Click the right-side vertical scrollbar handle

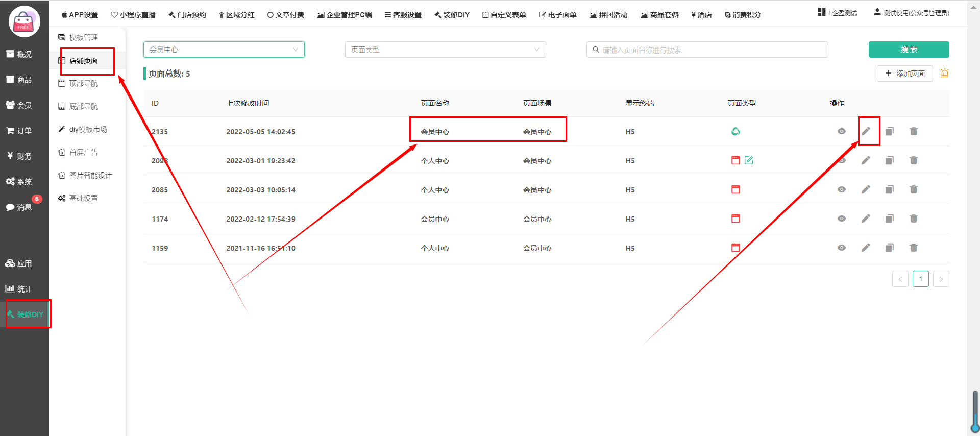coord(975,411)
